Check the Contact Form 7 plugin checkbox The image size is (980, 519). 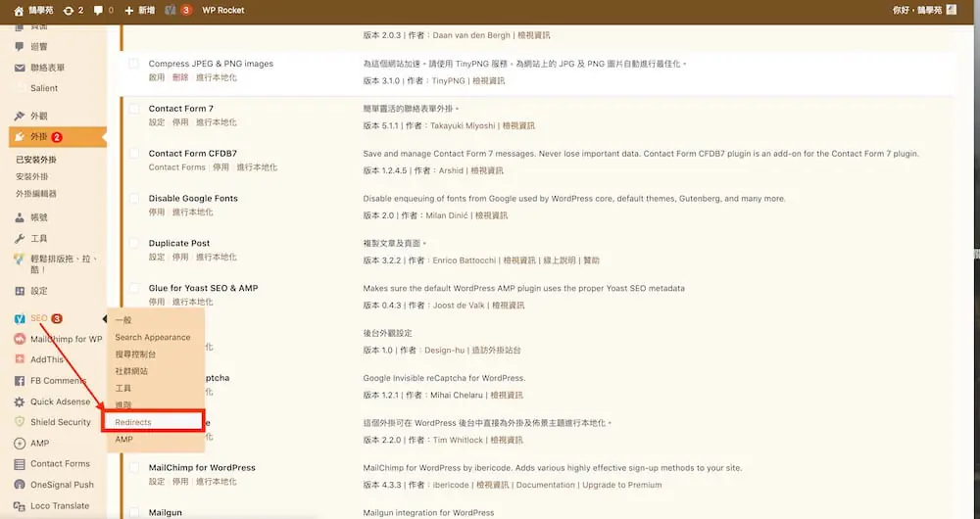133,109
